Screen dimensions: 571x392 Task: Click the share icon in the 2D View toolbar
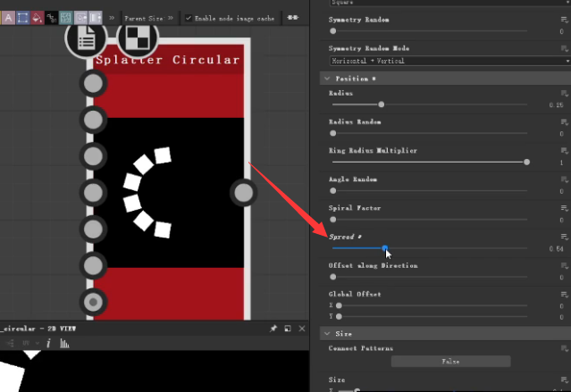[11, 343]
